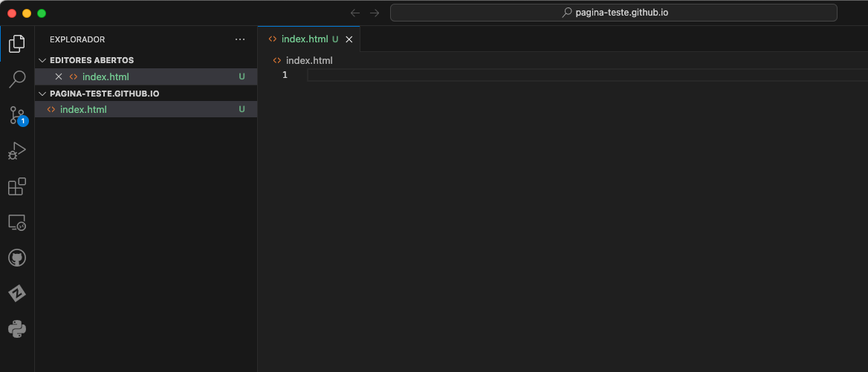Select the index.html editor tab

click(x=304, y=39)
